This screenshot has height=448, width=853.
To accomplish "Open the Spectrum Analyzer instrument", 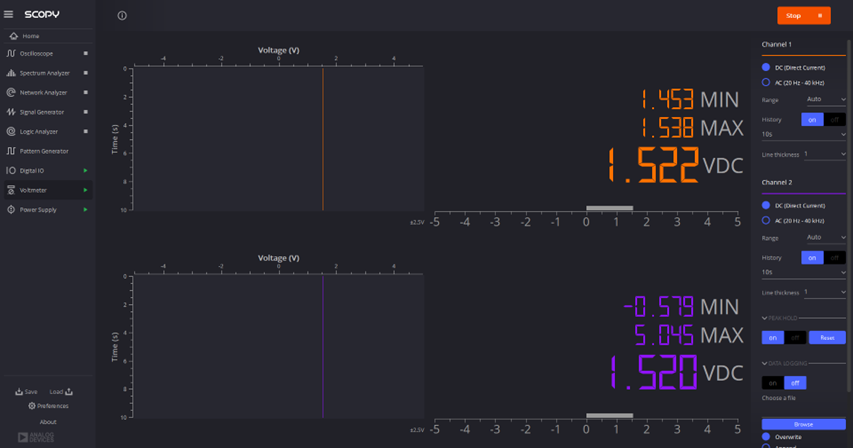I will (45, 73).
